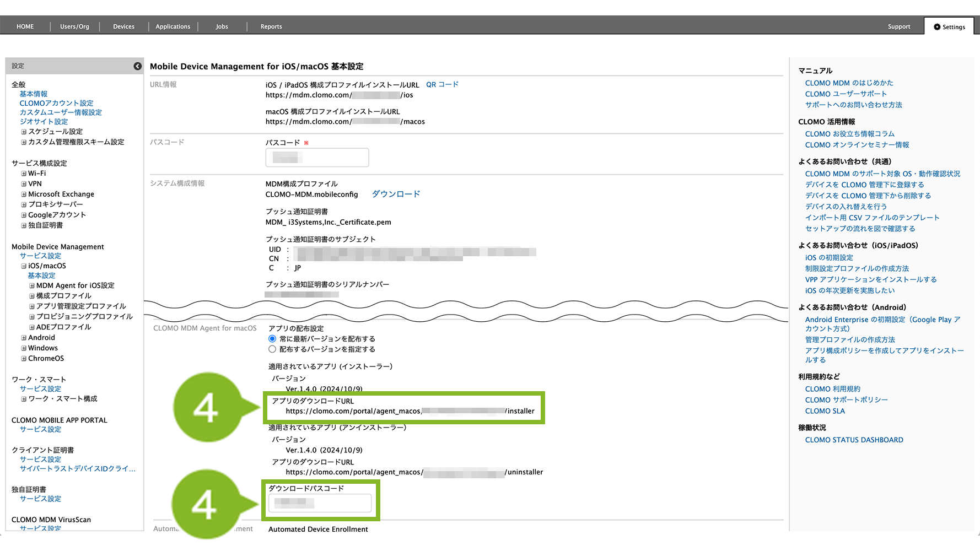Click the ダウンロードパスコード input field

320,503
